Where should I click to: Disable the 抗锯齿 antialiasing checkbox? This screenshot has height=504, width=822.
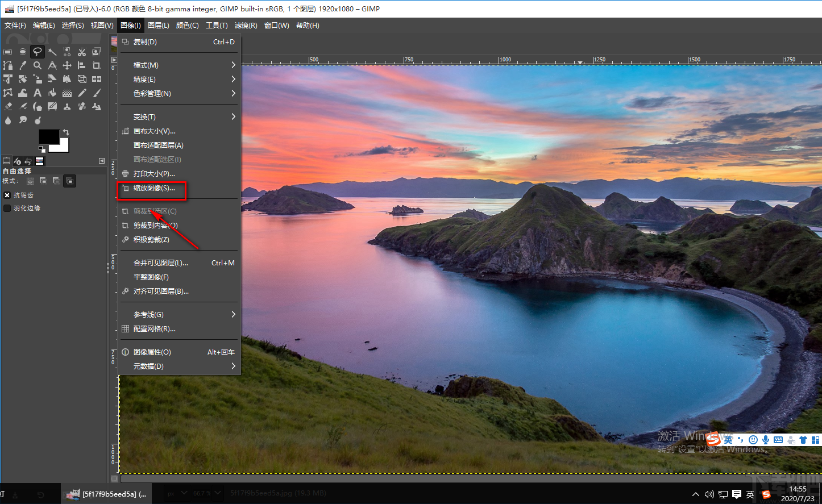pos(7,195)
